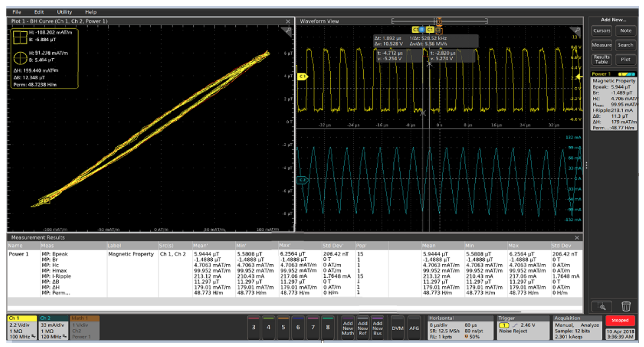Open the File menu
Viewport: 644px width, 347px height.
coord(16,11)
